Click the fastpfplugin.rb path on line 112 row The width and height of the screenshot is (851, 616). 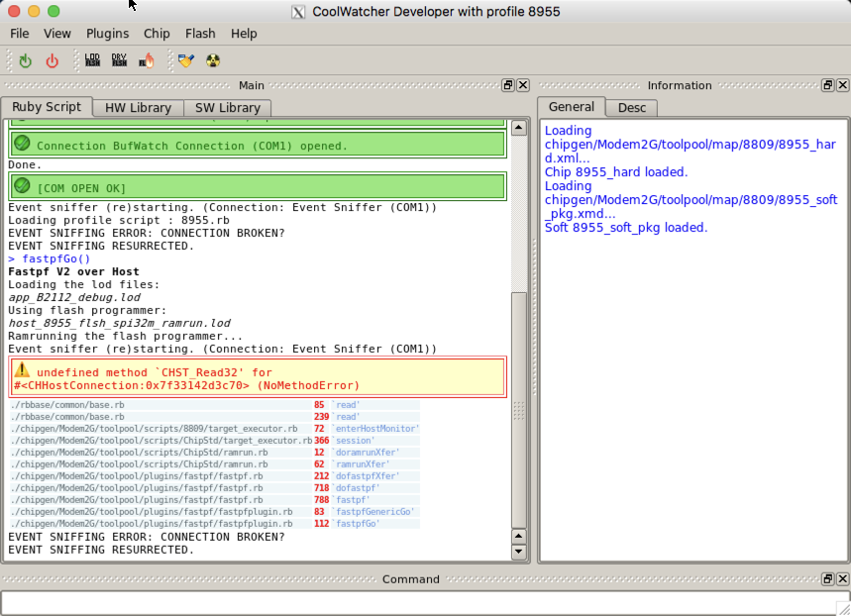pos(152,524)
